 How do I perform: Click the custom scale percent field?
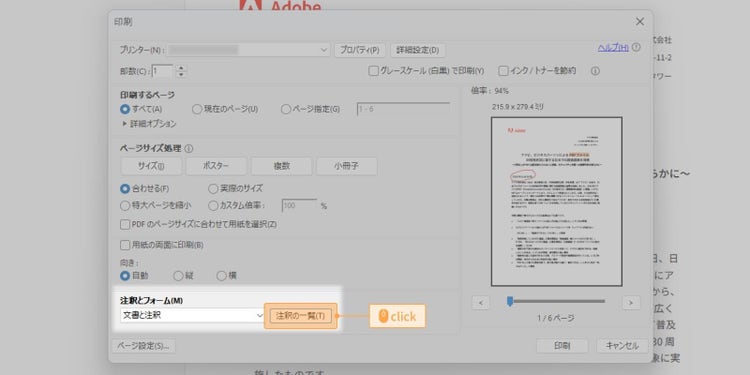299,206
